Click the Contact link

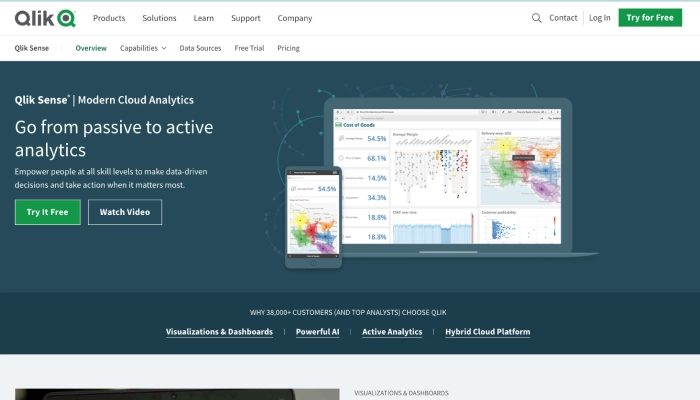pos(563,18)
